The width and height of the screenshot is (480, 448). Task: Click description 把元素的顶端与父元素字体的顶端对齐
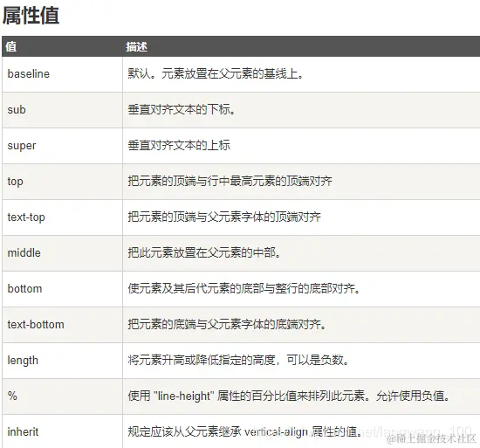click(224, 217)
